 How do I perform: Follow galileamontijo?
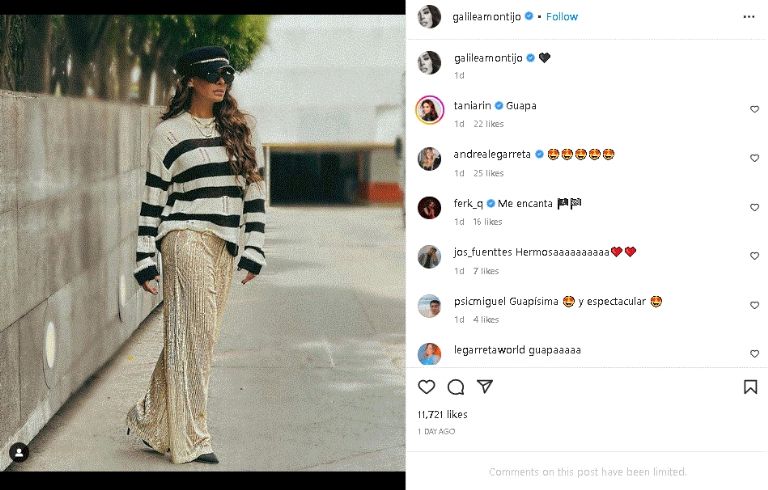[x=562, y=17]
